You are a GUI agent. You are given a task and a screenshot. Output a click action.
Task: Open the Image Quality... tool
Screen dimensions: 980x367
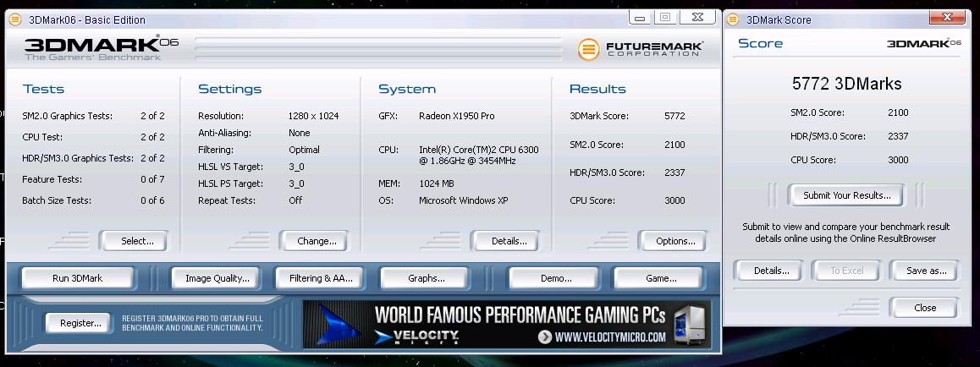point(217,278)
